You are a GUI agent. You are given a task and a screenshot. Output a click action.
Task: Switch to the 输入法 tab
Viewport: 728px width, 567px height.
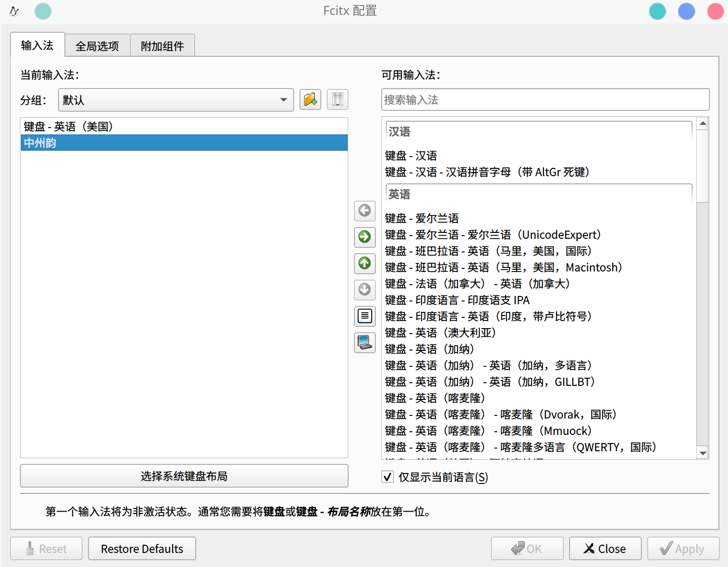(x=37, y=45)
